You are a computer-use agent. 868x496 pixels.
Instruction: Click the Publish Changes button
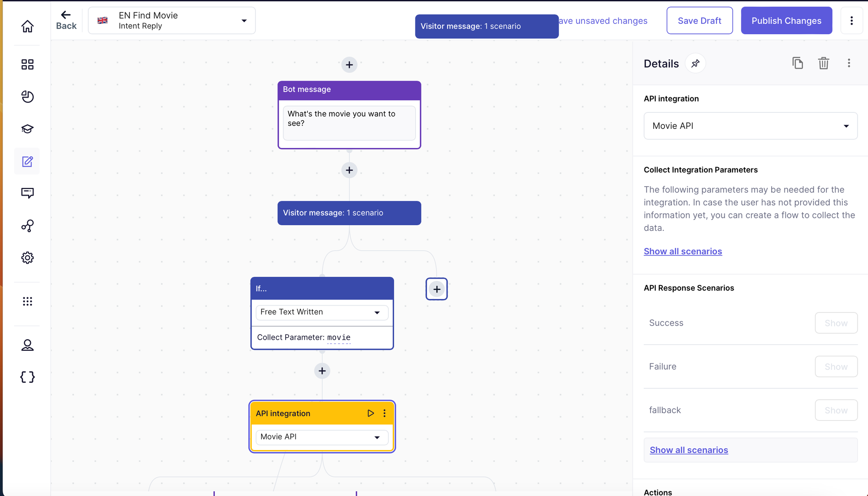786,21
